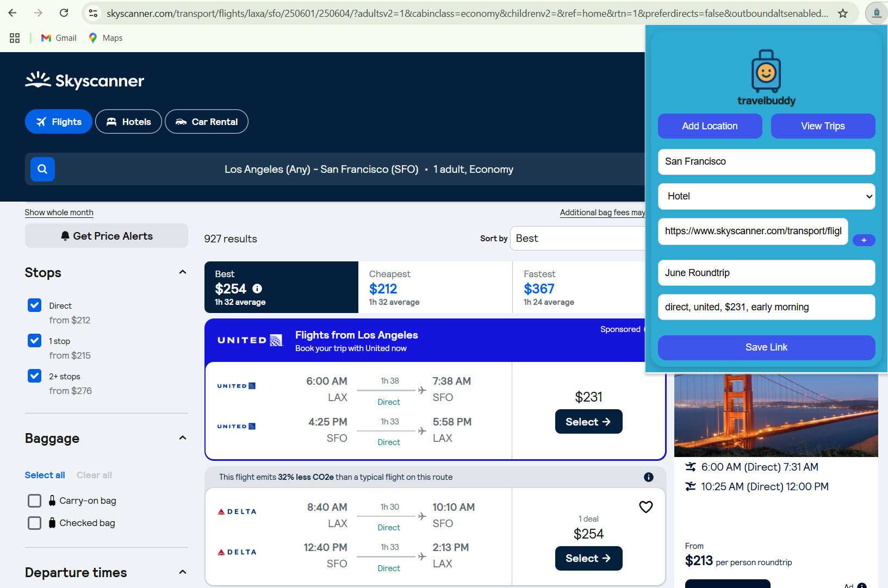The height and width of the screenshot is (588, 888).
Task: Click the San Francisco location input field
Action: 766,161
